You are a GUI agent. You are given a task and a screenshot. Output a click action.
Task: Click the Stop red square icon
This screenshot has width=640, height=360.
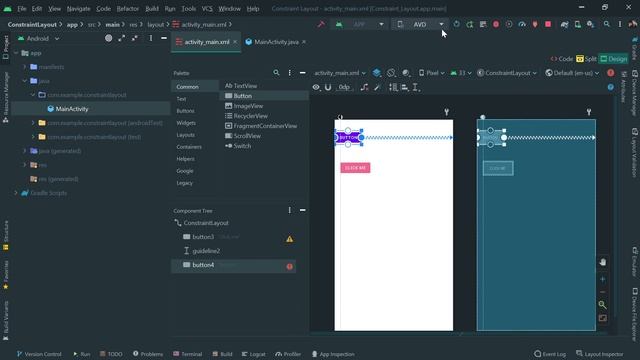tap(548, 24)
